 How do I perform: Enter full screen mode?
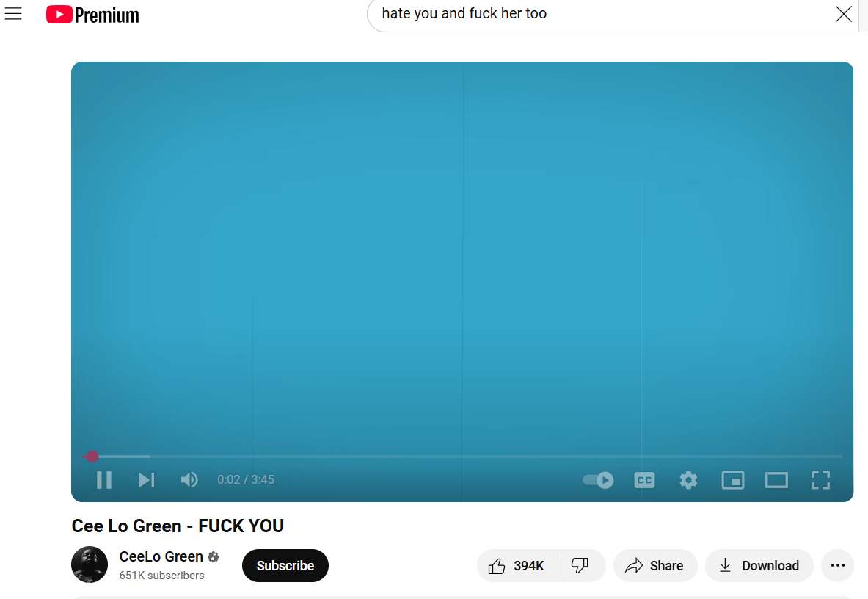click(x=820, y=480)
